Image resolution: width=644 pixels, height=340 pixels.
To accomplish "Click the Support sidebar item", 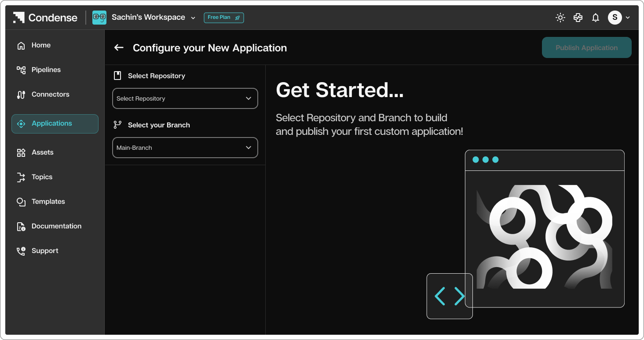I will click(x=55, y=251).
